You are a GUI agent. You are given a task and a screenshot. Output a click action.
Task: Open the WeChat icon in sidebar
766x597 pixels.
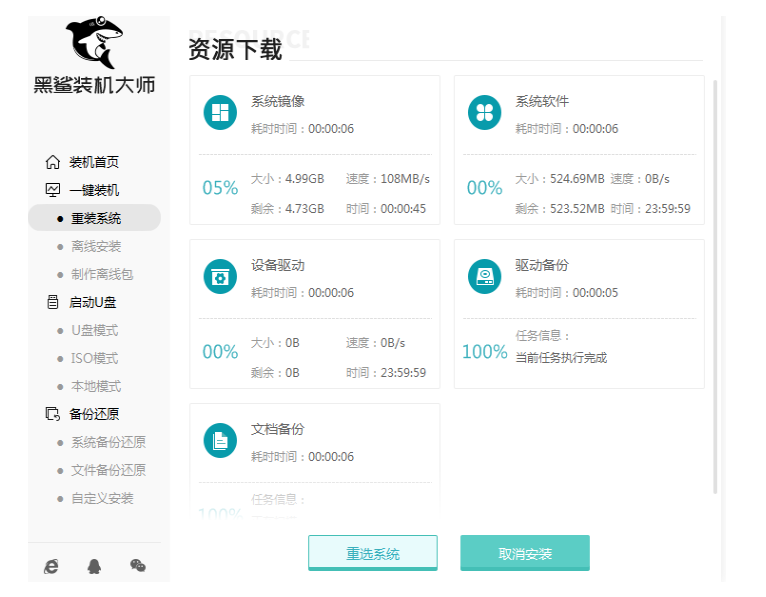click(137, 566)
